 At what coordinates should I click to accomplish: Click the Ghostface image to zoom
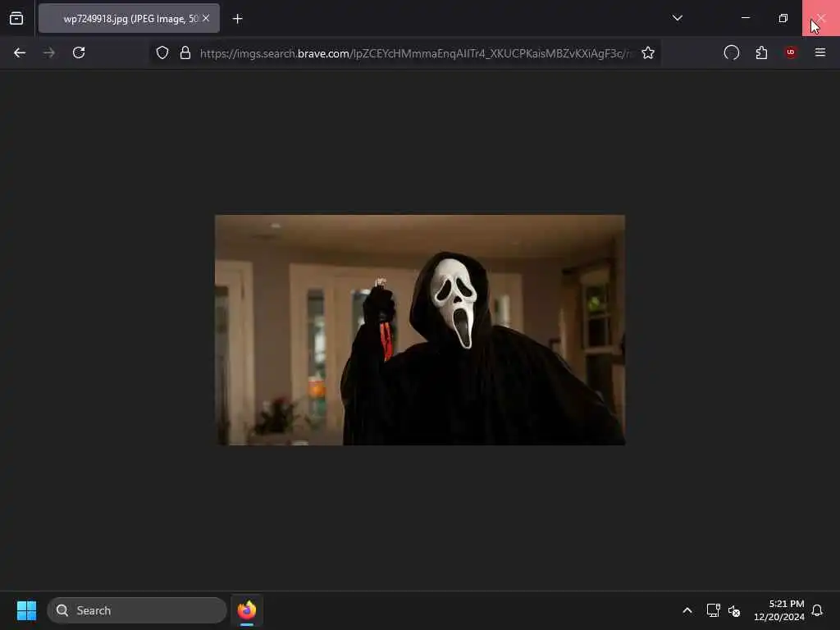point(419,330)
